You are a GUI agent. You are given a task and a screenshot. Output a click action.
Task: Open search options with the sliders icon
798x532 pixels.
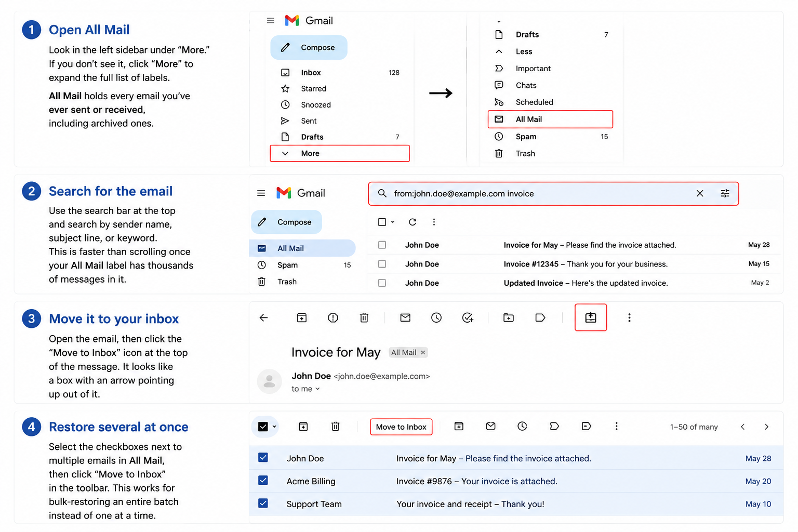725,193
